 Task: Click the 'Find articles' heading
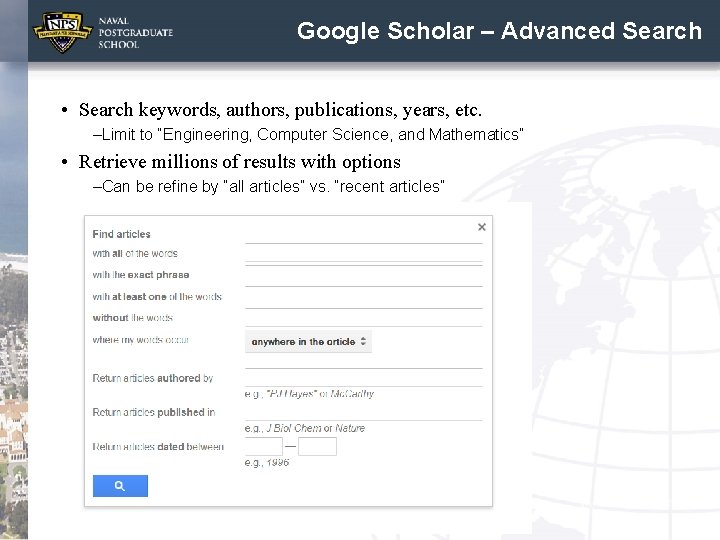pyautogui.click(x=121, y=234)
